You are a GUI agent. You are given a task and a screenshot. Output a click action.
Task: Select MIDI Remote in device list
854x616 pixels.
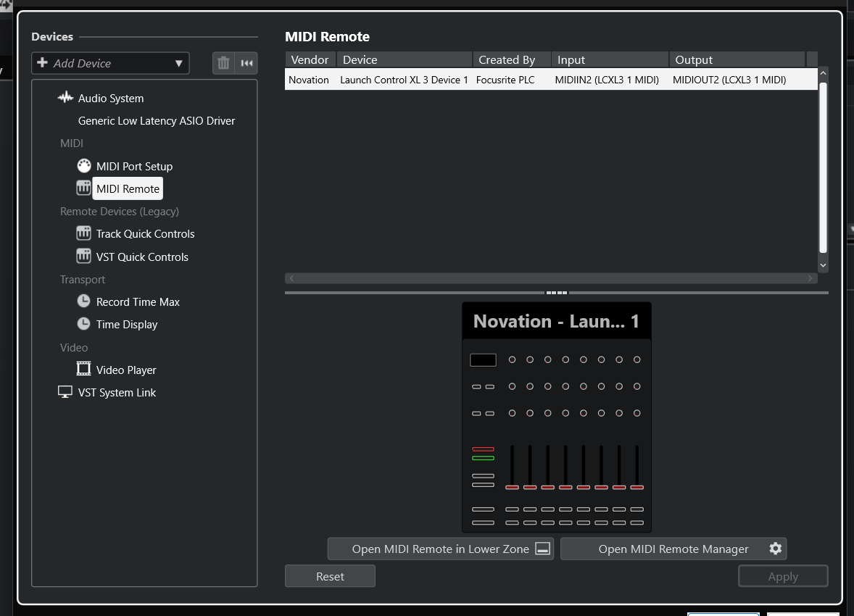(128, 188)
